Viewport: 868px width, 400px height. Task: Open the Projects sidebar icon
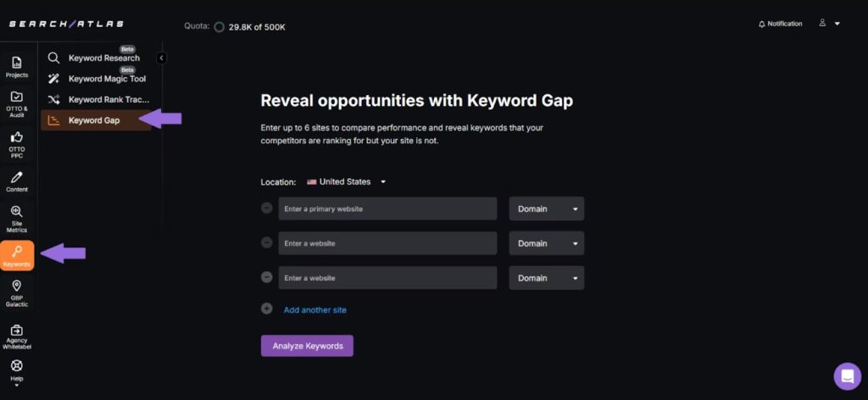tap(17, 66)
